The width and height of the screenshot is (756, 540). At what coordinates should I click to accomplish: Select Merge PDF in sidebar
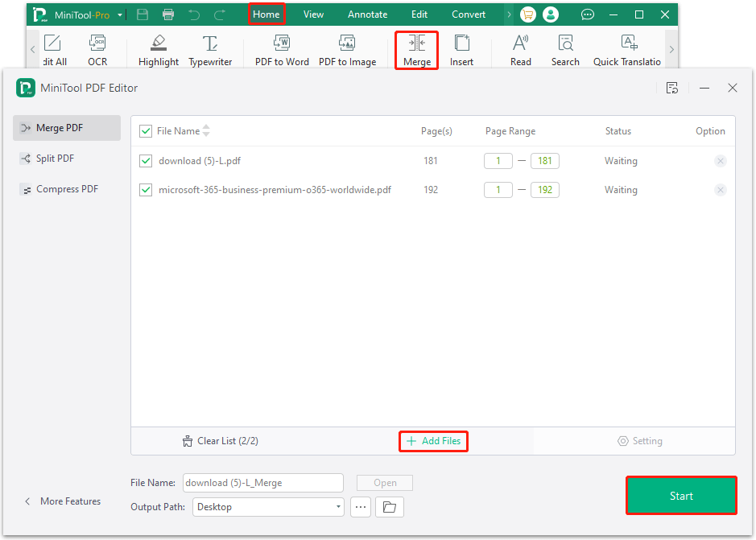(x=67, y=128)
